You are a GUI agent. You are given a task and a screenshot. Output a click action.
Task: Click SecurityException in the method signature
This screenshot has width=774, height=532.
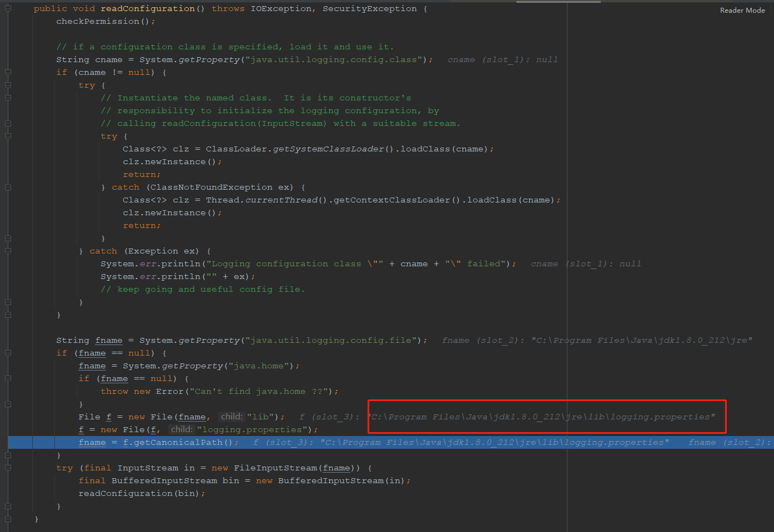[370, 8]
